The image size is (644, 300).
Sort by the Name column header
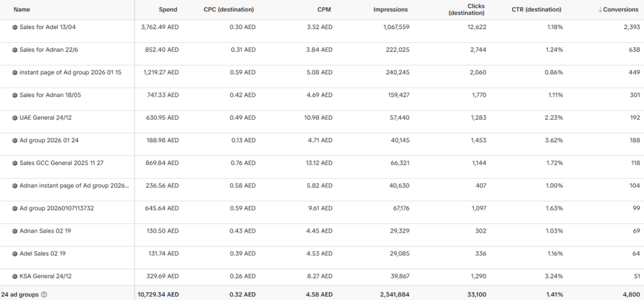22,9
